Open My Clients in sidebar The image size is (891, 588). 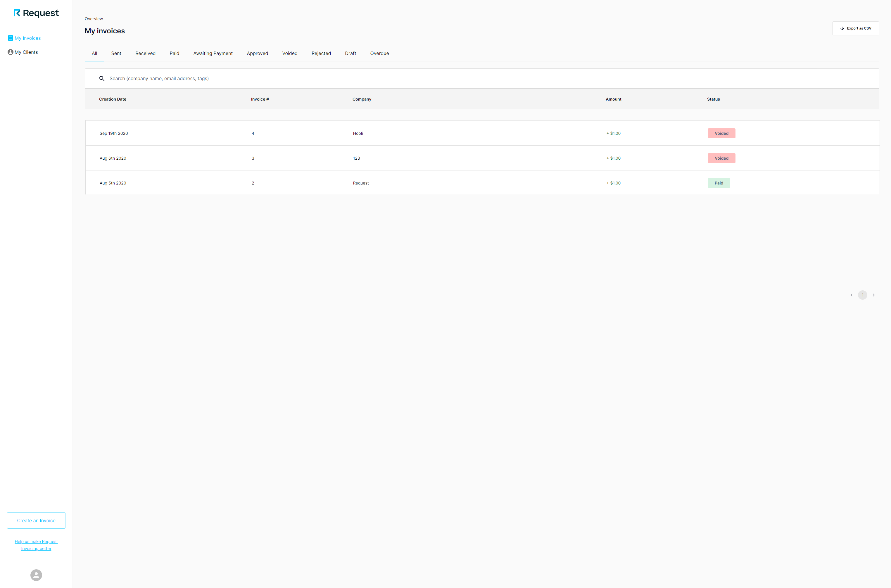(23, 52)
